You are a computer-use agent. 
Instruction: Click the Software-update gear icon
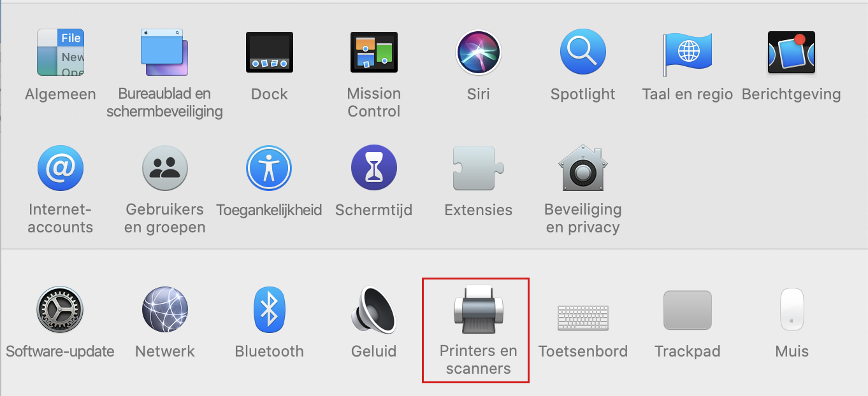pyautogui.click(x=61, y=309)
